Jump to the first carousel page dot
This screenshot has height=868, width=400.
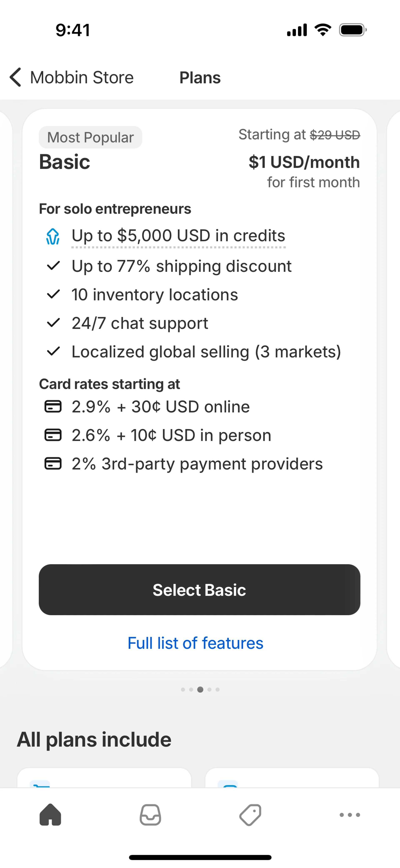[183, 690]
